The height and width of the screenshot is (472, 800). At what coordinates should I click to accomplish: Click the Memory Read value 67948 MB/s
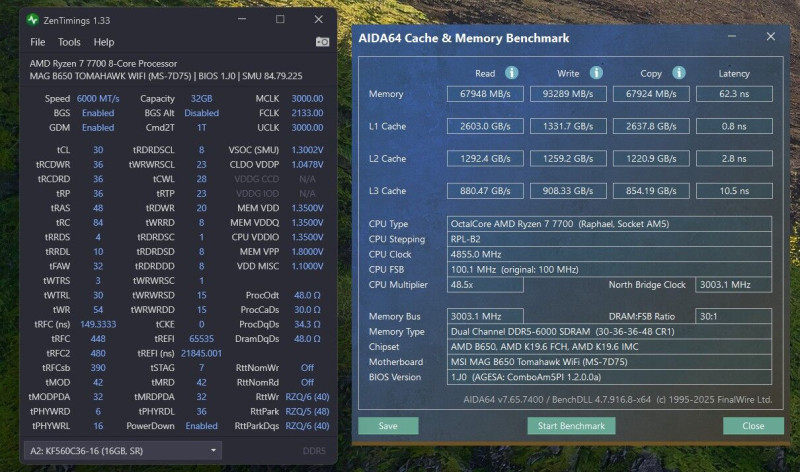485,94
